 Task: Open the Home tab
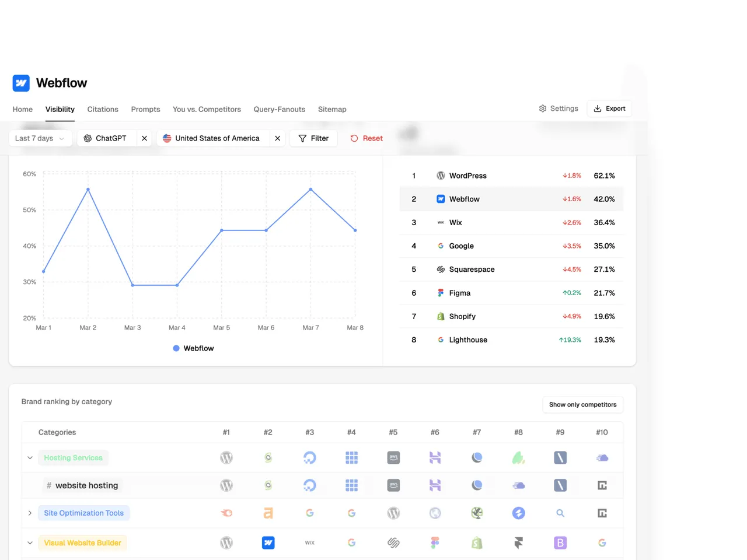(x=23, y=109)
